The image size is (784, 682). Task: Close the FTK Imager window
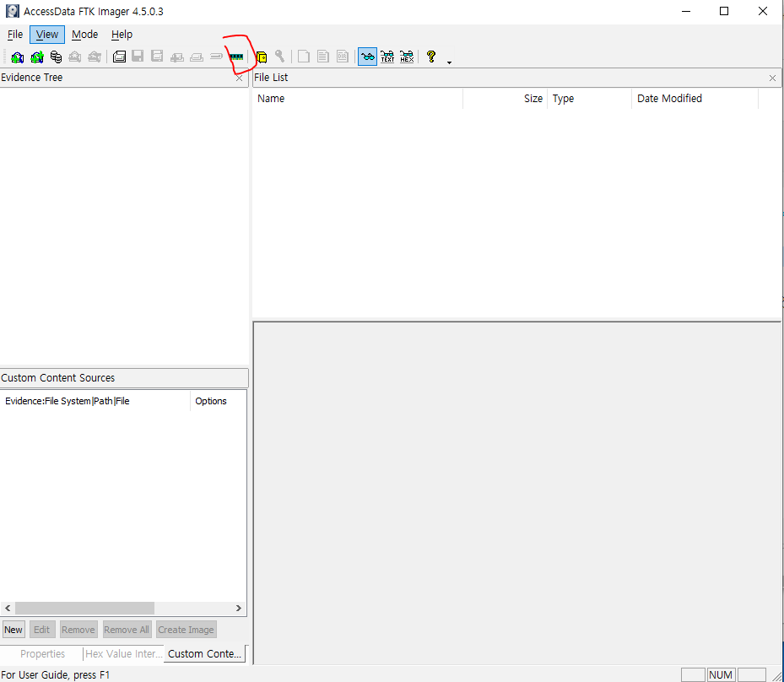click(x=763, y=11)
